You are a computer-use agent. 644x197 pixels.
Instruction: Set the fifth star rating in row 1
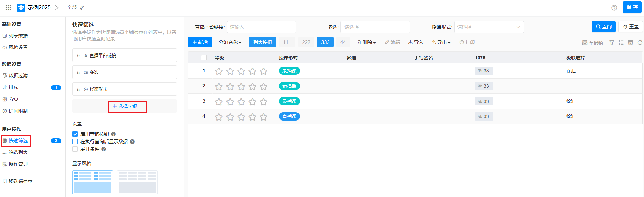(x=263, y=71)
